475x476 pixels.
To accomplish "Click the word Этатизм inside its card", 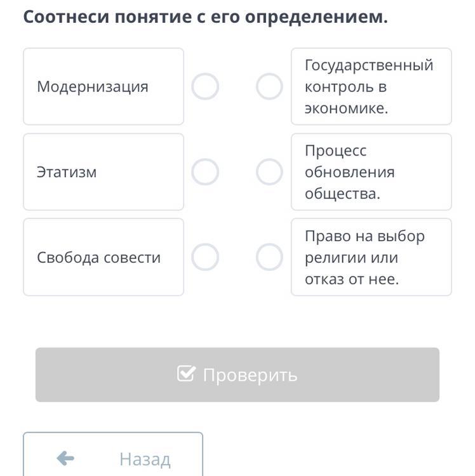I will (67, 172).
